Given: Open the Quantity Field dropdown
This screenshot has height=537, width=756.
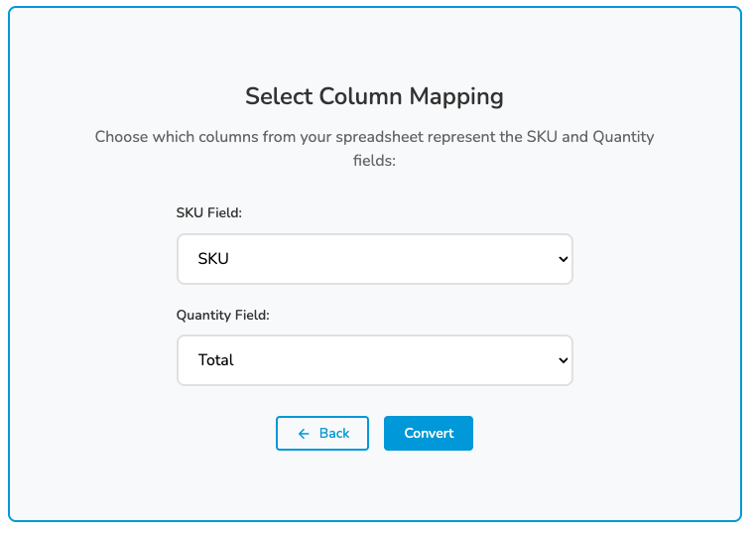Looking at the screenshot, I should [374, 360].
